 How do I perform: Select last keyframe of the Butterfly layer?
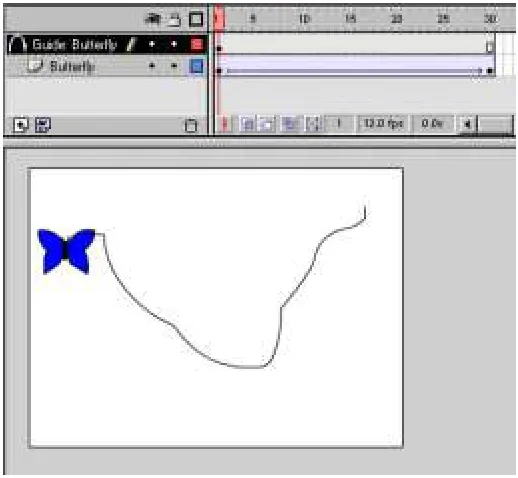pyautogui.click(x=490, y=66)
